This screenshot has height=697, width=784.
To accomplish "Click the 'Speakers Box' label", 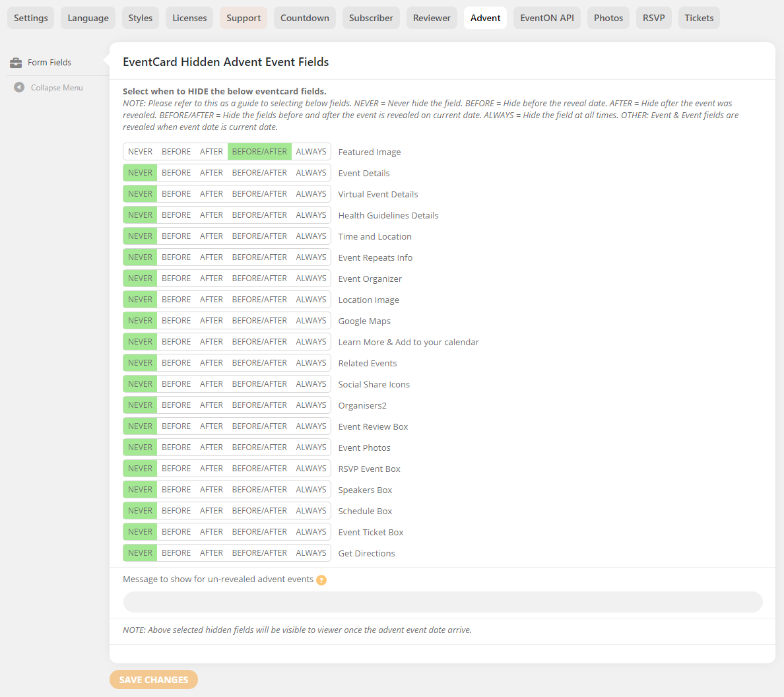I will (365, 490).
